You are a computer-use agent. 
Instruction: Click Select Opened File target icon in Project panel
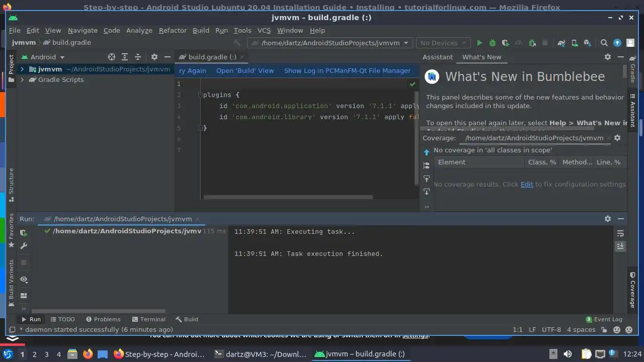pos(112,57)
